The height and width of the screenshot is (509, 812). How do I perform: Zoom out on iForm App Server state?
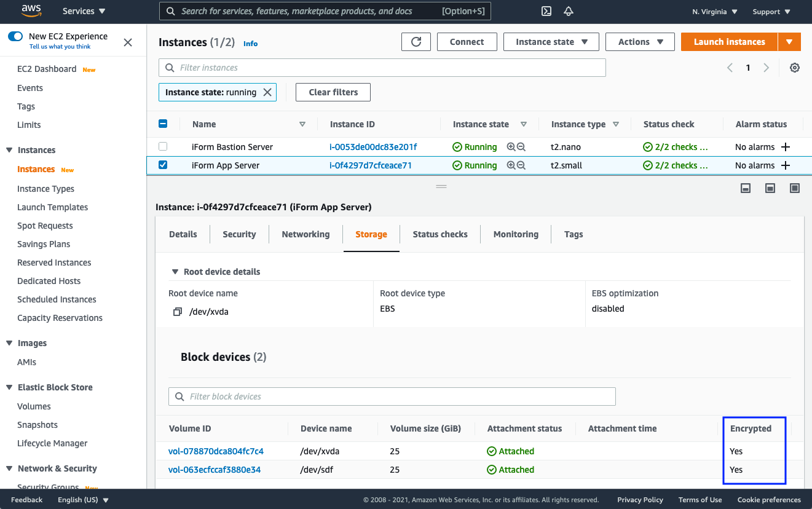521,165
